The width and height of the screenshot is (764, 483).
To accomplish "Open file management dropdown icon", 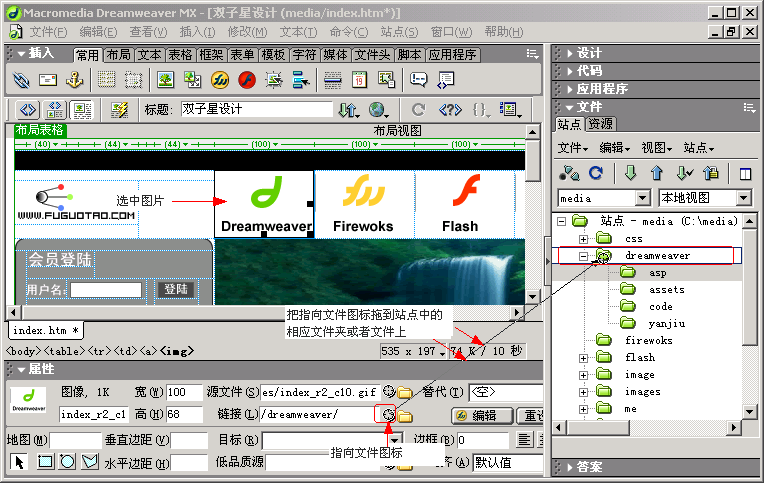I will point(349,110).
